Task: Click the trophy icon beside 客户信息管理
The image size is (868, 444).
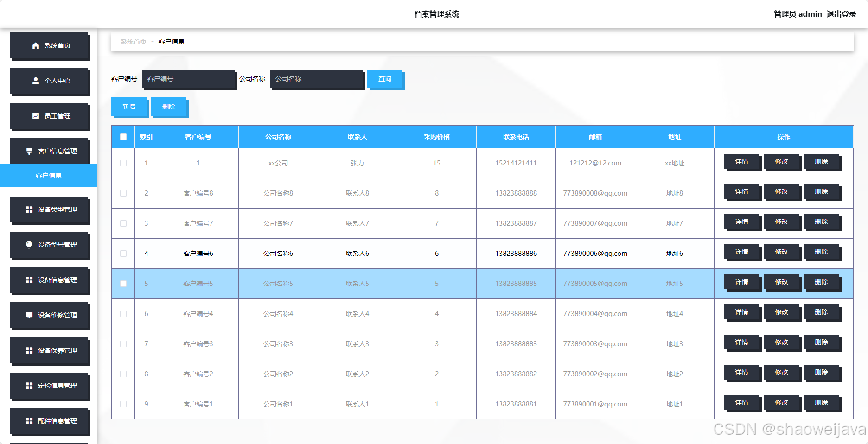Action: (29, 151)
